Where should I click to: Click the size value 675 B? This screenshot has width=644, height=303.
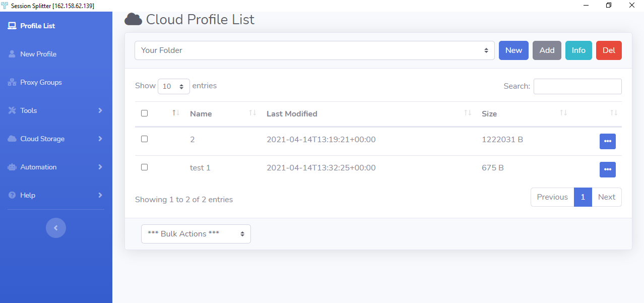pyautogui.click(x=493, y=168)
